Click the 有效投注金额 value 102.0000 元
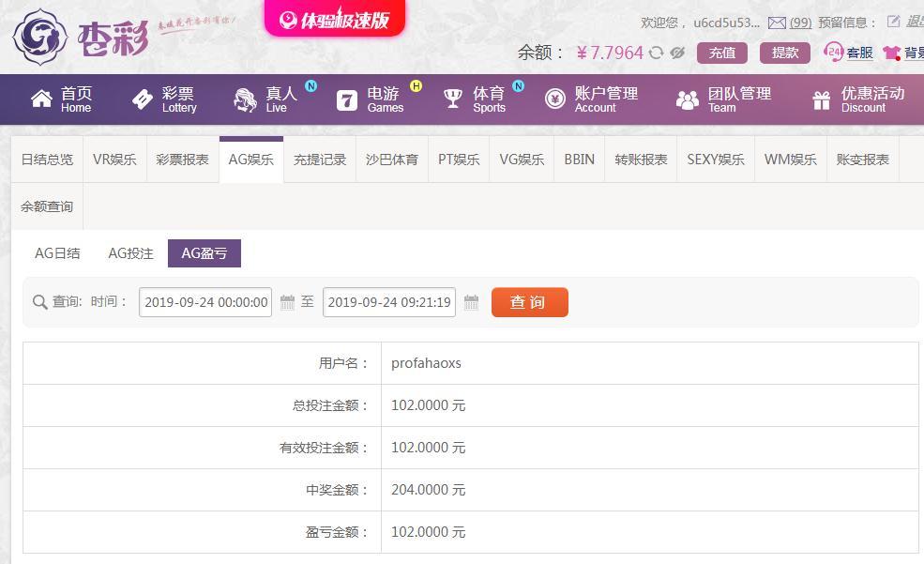Screen dimensions: 924x564 click(429, 448)
